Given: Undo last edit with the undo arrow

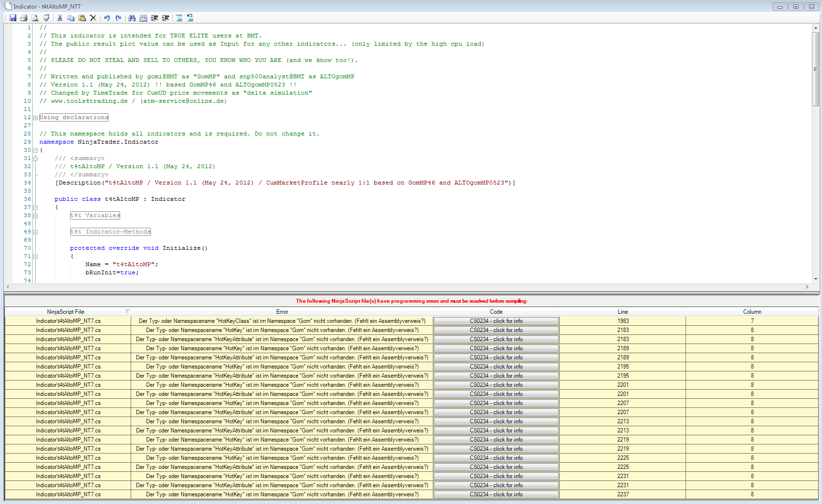Looking at the screenshot, I should tap(107, 18).
